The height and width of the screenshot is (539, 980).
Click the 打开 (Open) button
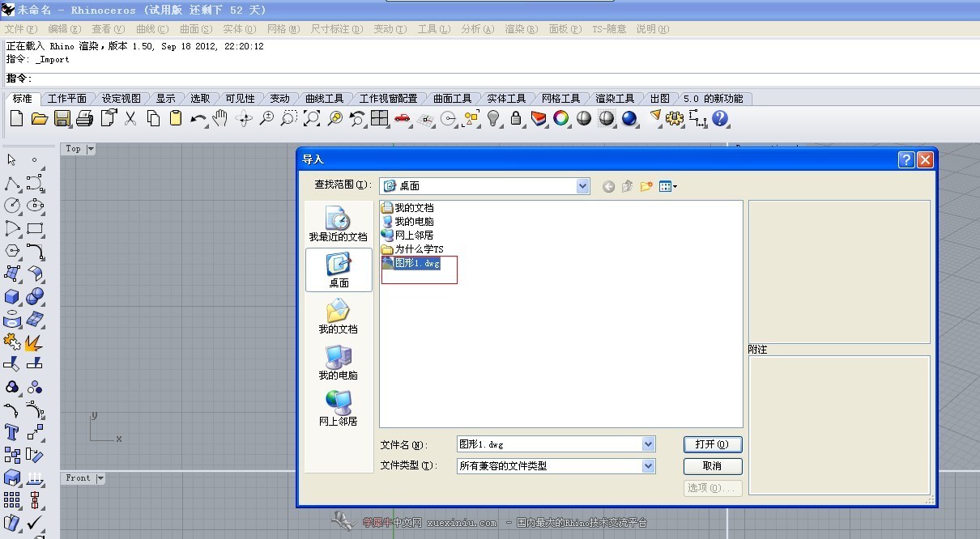pos(713,444)
